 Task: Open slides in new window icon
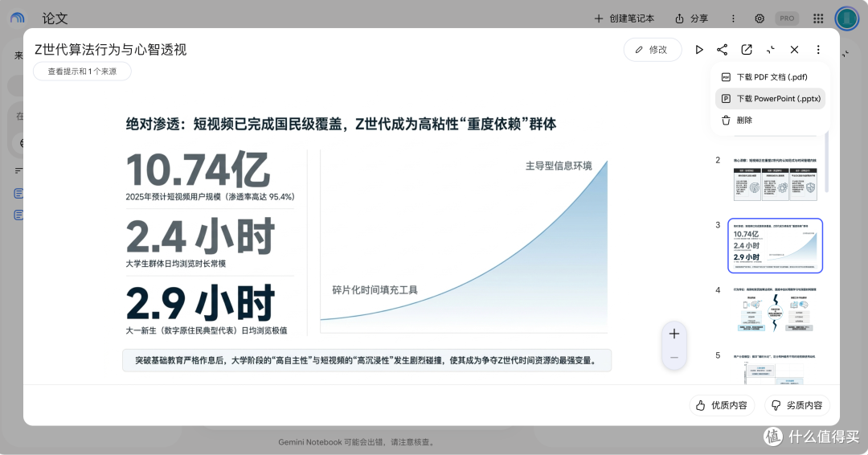click(747, 50)
